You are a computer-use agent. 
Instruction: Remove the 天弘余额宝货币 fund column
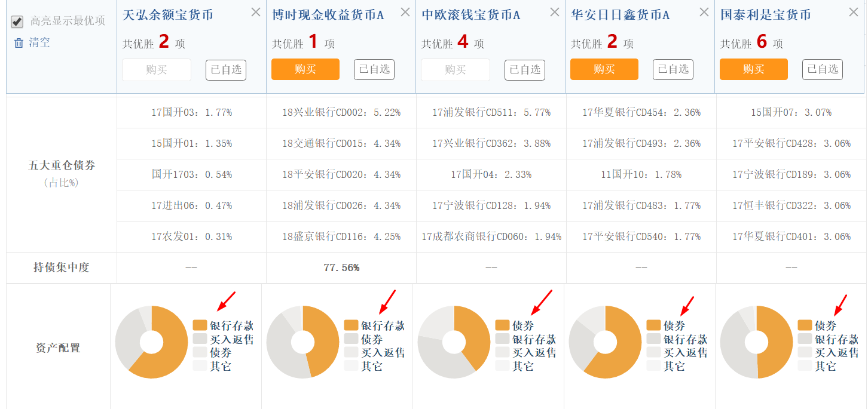(x=256, y=12)
